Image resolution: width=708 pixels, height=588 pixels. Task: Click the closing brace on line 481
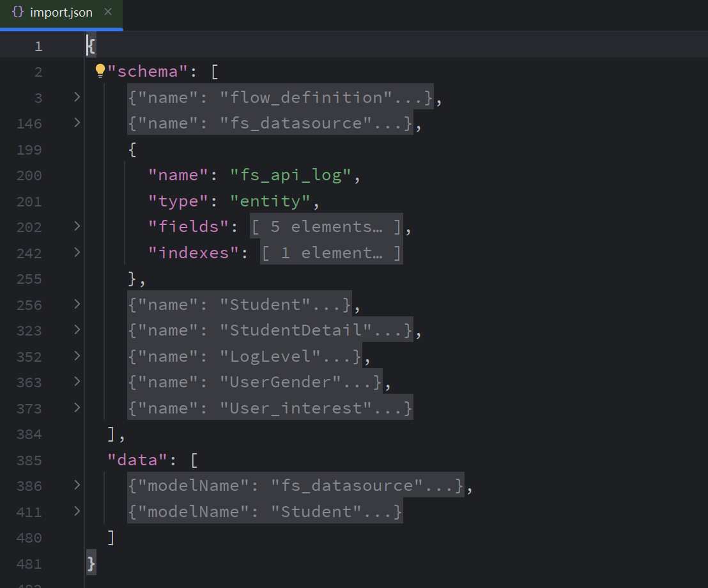pyautogui.click(x=91, y=563)
